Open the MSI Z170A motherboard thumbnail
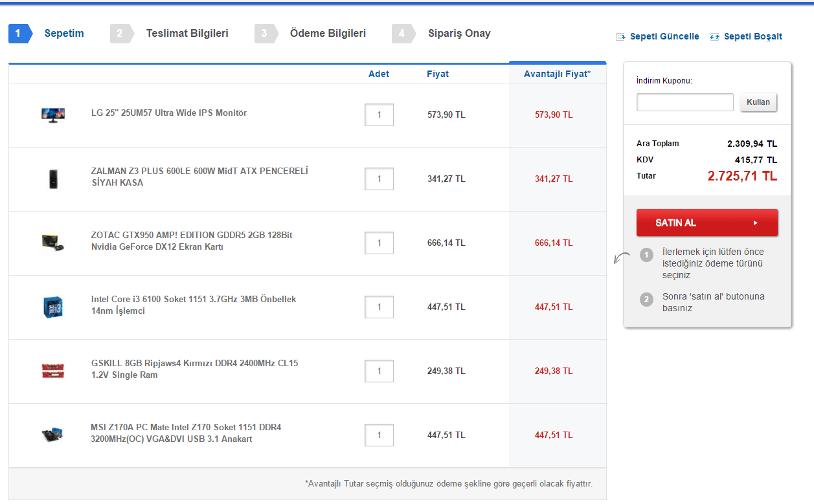814x504 pixels. [53, 434]
